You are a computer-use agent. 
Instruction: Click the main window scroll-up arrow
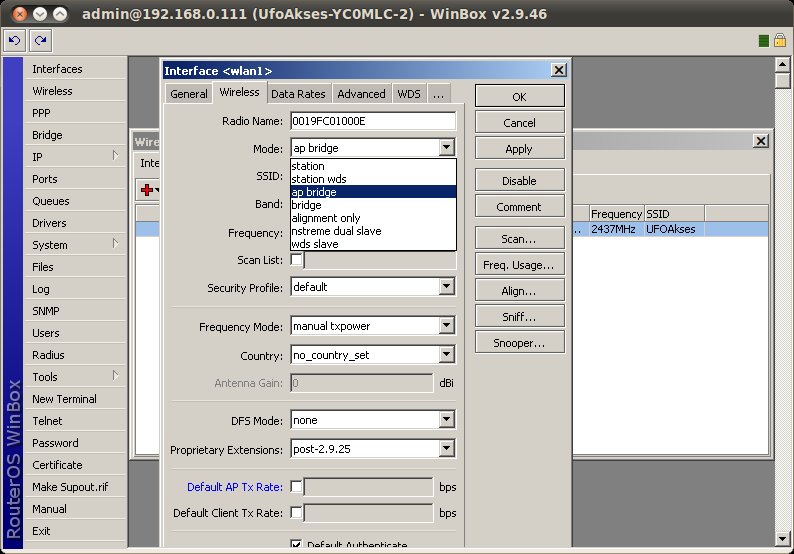click(784, 65)
